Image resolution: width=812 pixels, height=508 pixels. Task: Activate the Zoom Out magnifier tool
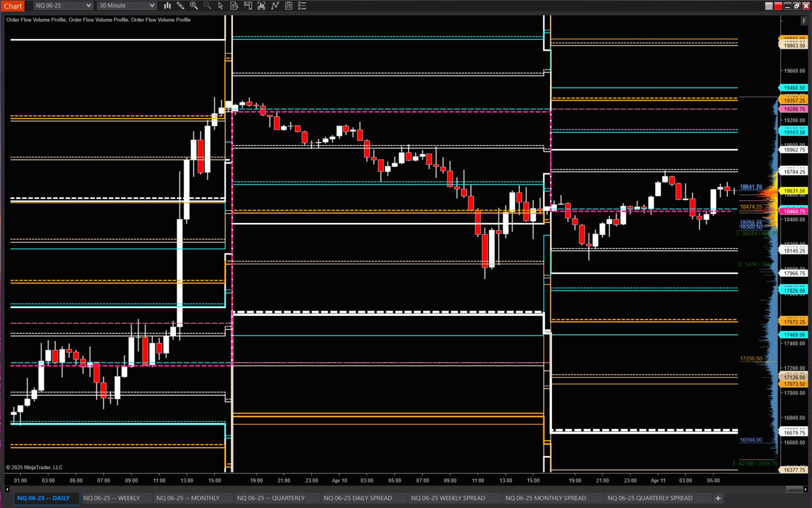pyautogui.click(x=207, y=6)
